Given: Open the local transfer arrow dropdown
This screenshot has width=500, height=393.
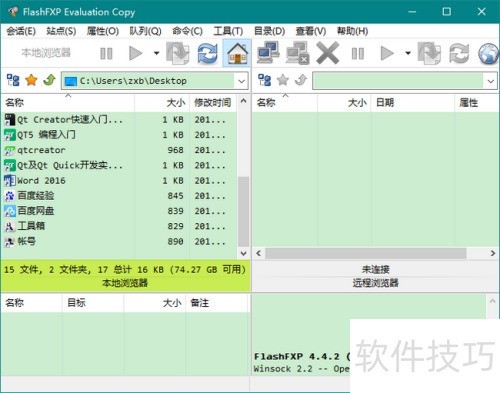Looking at the screenshot, I should point(156,53).
